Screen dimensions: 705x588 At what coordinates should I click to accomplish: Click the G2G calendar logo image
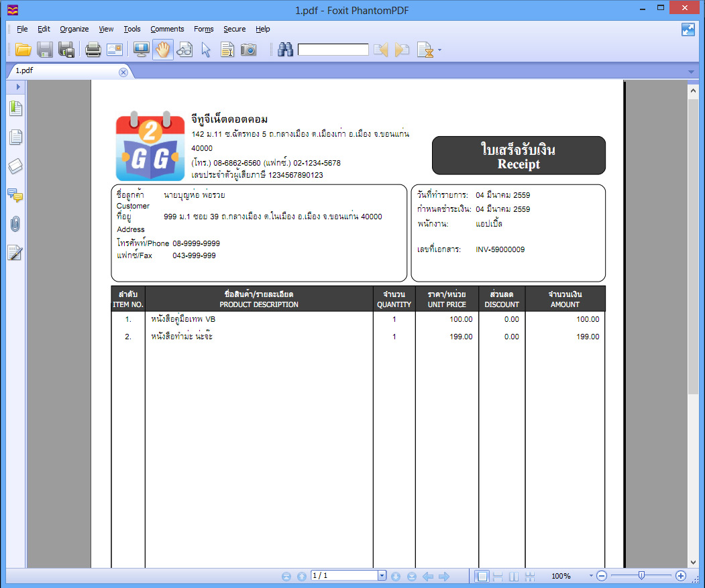(150, 145)
